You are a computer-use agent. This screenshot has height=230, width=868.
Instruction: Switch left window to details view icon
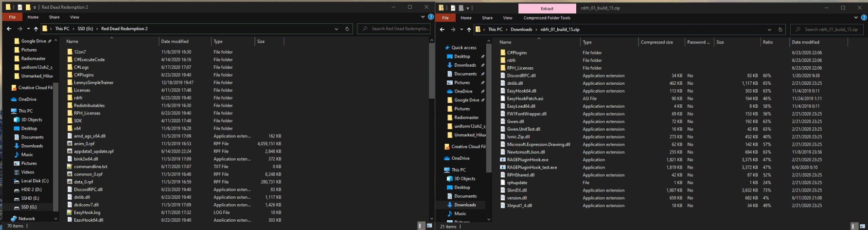[x=421, y=226]
